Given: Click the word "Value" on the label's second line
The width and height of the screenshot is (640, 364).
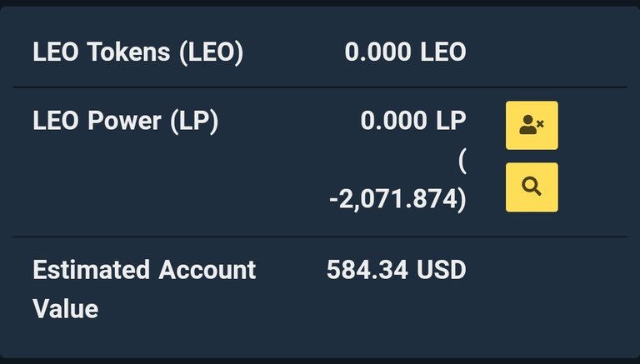Looking at the screenshot, I should [66, 309].
